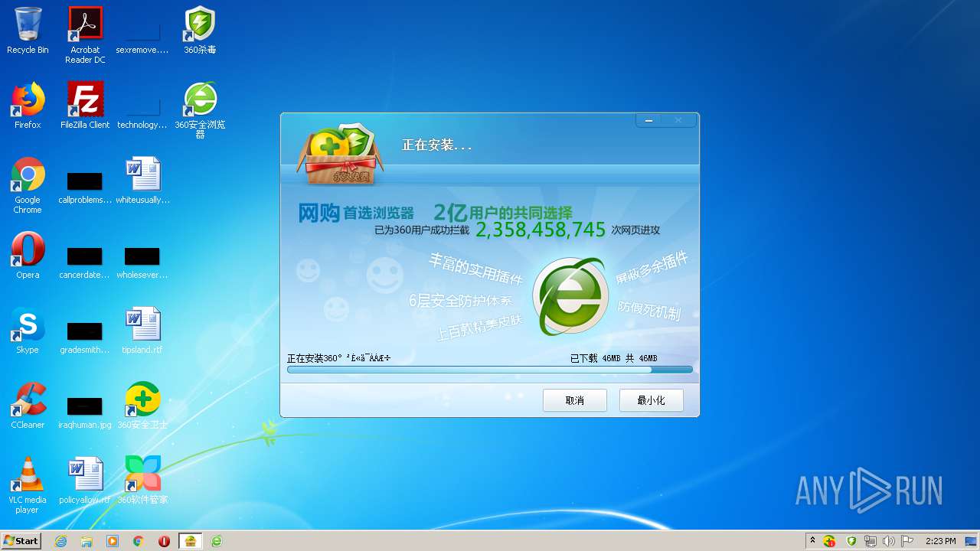This screenshot has width=980, height=551.
Task: Open Firefox desktop shortcut
Action: click(28, 106)
